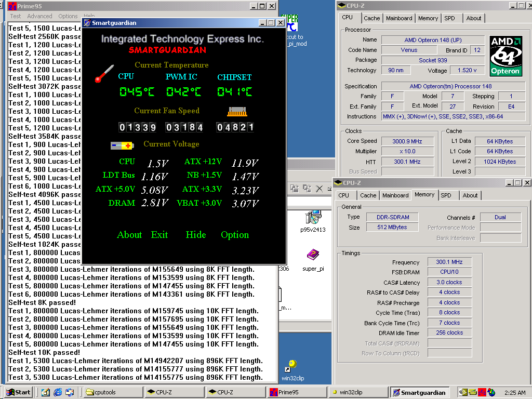Open Mainboard tab in CPU-Z Processor window
The image size is (532, 399).
[399, 18]
